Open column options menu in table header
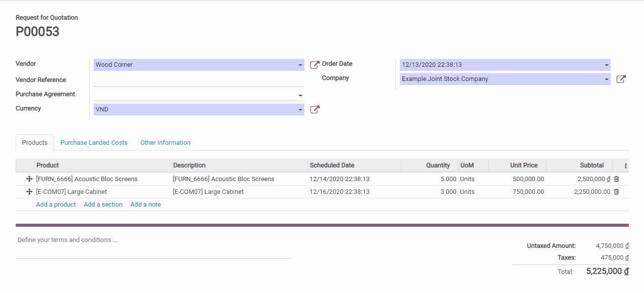The height and width of the screenshot is (293, 644). coord(625,166)
